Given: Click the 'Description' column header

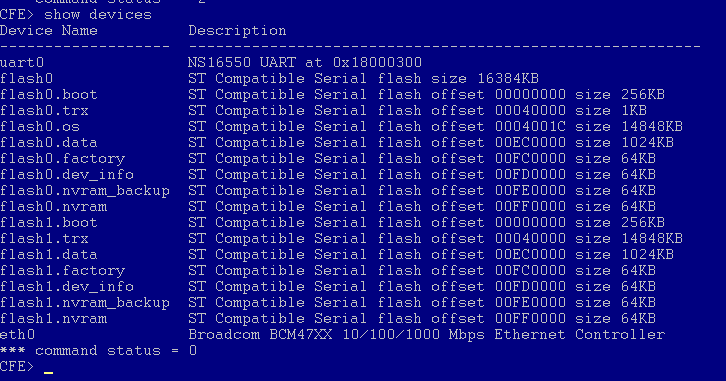Looking at the screenshot, I should point(237,31).
